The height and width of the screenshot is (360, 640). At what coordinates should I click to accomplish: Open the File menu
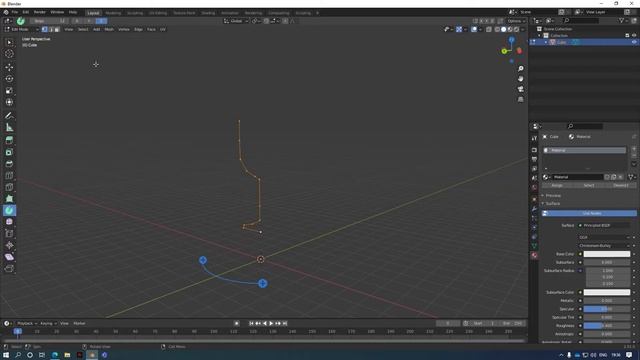click(x=15, y=12)
